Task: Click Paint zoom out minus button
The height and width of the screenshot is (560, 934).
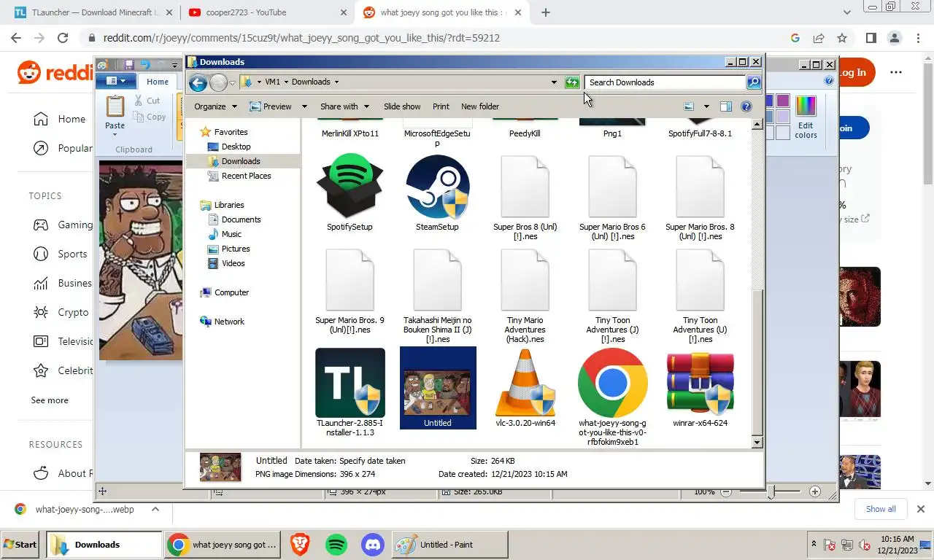Action: 725,491
